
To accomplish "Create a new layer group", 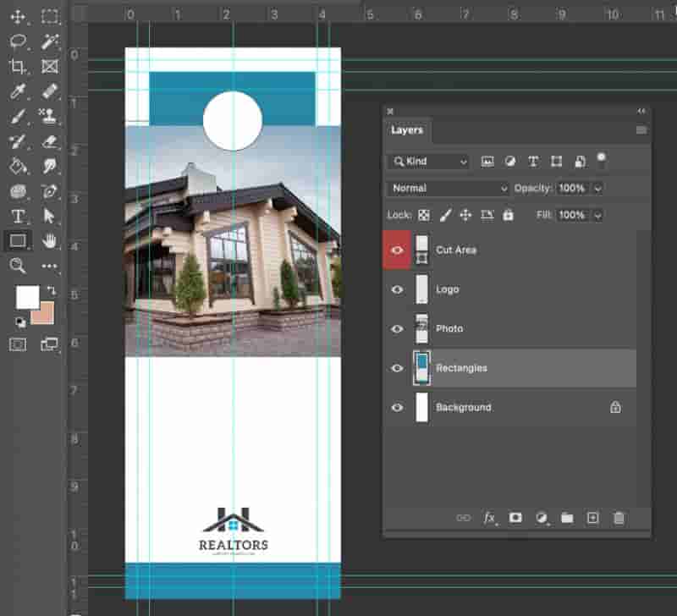I will tap(567, 518).
